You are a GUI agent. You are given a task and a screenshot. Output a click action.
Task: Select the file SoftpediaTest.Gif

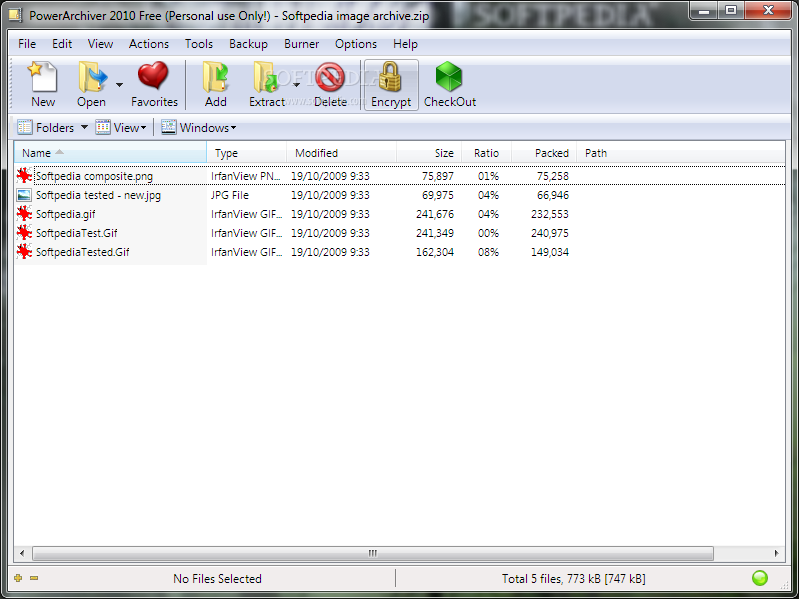pos(76,233)
